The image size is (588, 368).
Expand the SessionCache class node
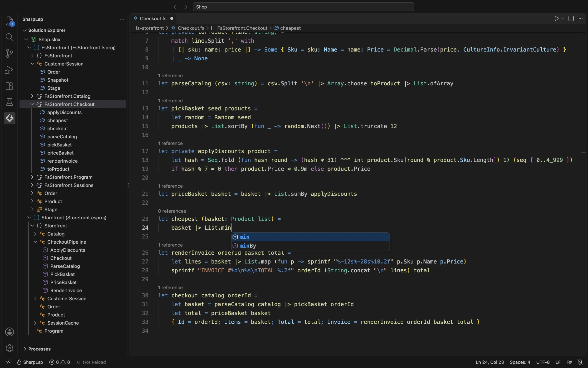pos(35,323)
